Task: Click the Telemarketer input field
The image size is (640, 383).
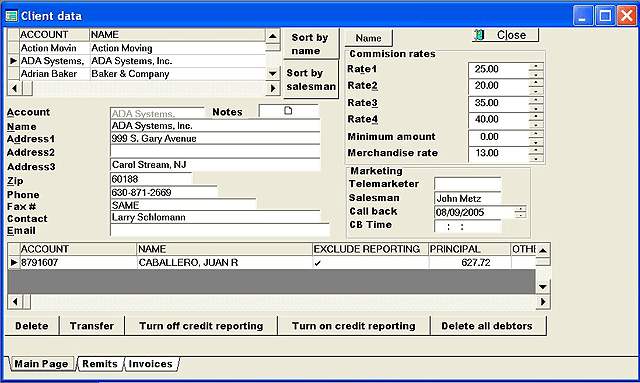Action: pyautogui.click(x=468, y=184)
